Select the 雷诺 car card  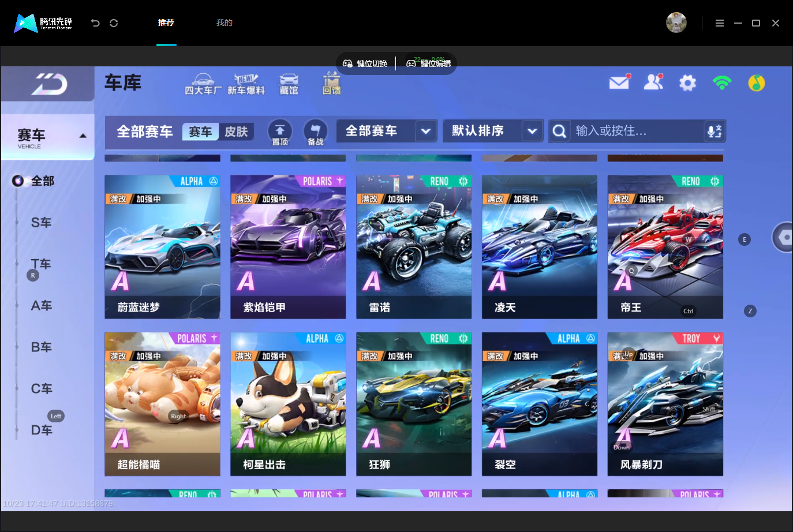pos(414,247)
